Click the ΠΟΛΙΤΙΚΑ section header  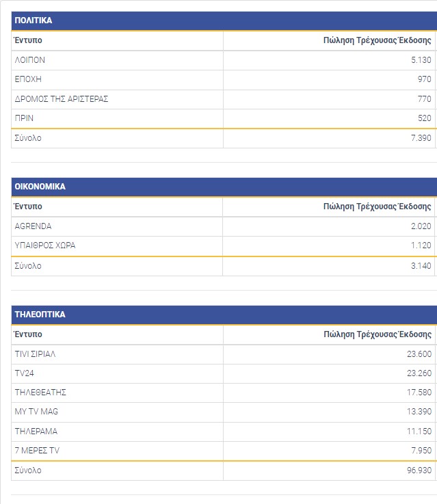click(34, 21)
